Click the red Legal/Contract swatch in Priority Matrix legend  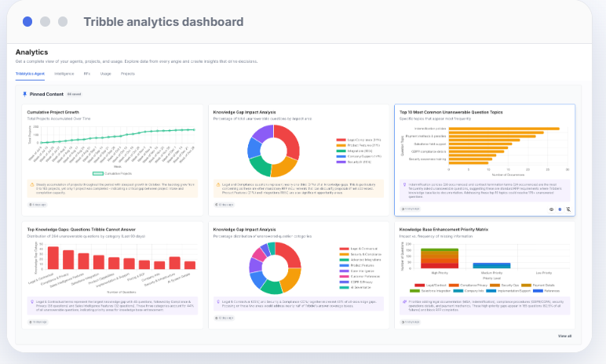tap(419, 286)
